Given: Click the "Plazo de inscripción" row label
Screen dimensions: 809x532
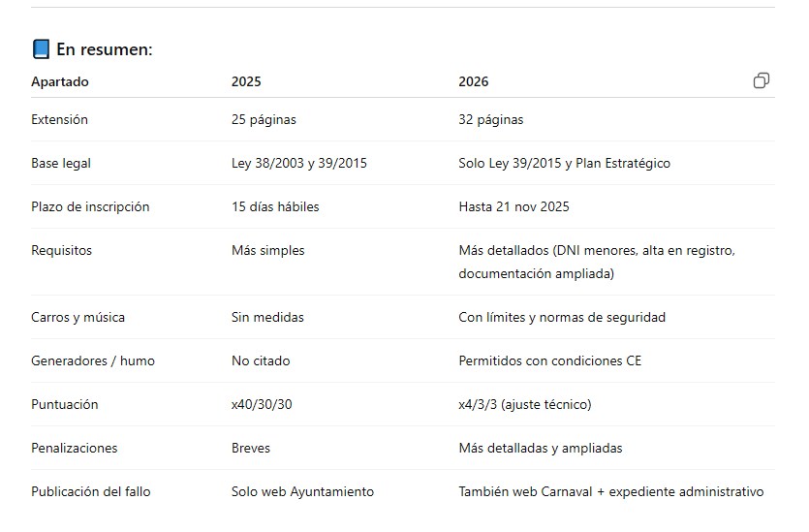Looking at the screenshot, I should point(90,207).
